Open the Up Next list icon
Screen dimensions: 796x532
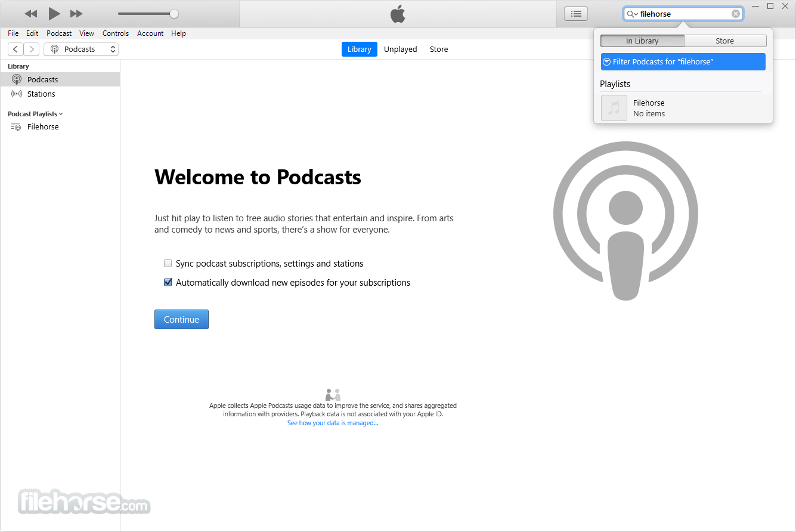(x=576, y=14)
